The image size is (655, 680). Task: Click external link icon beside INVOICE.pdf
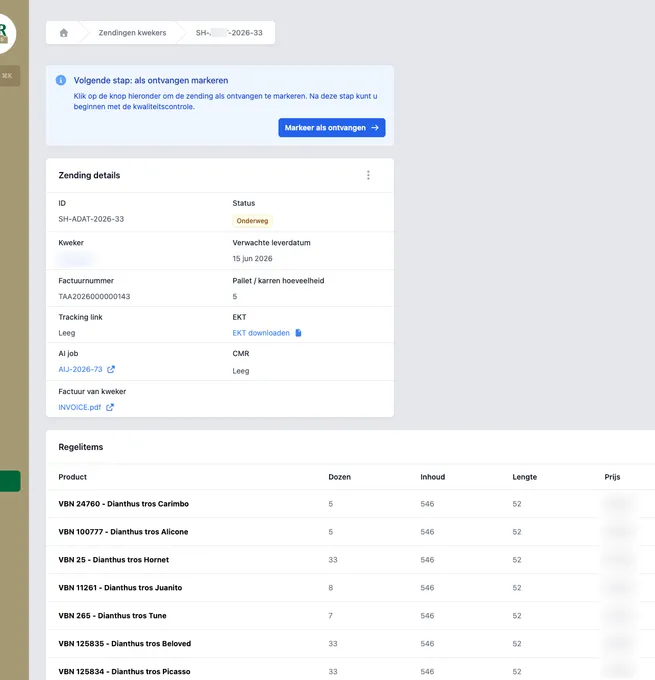(x=110, y=407)
